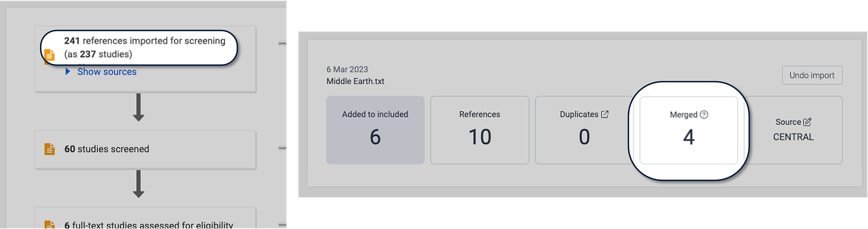The height and width of the screenshot is (229, 868).
Task: Click the Show sources link text
Action: point(107,72)
